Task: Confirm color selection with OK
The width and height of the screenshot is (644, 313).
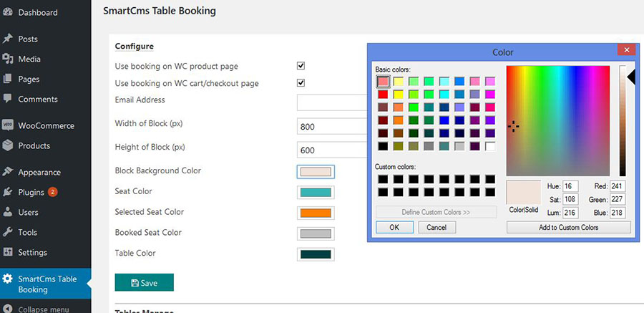Action: (394, 227)
